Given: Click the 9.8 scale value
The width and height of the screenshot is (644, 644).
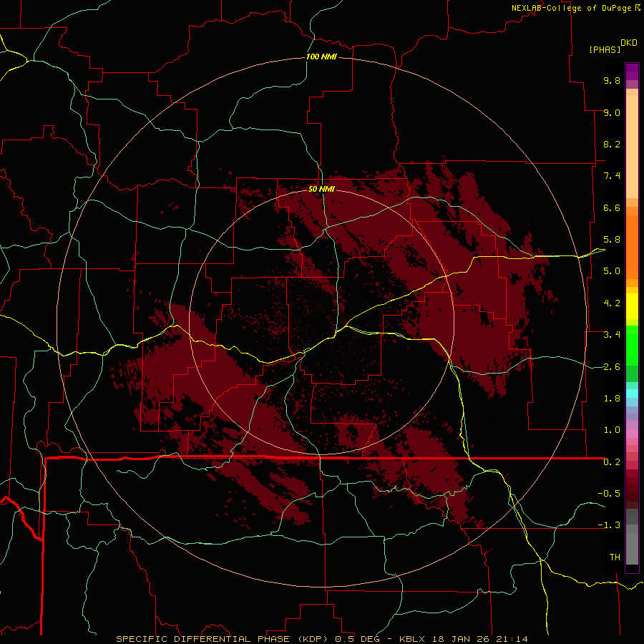Looking at the screenshot, I should pos(612,80).
